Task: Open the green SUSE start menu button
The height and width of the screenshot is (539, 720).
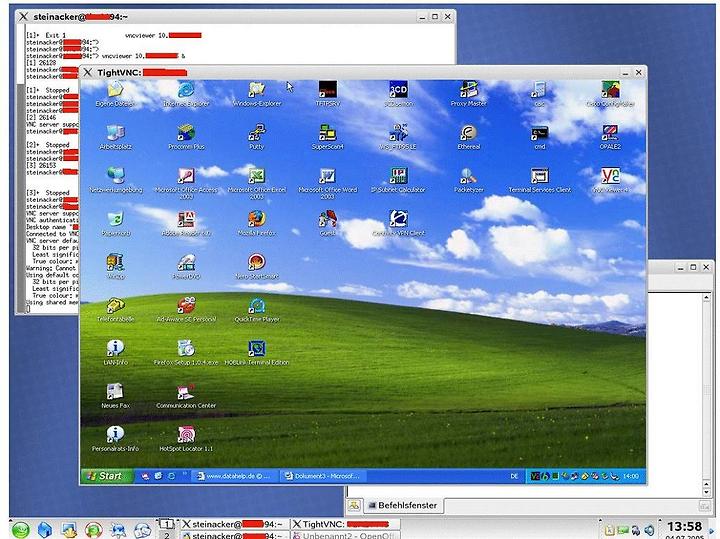Action: pyautogui.click(x=21, y=530)
